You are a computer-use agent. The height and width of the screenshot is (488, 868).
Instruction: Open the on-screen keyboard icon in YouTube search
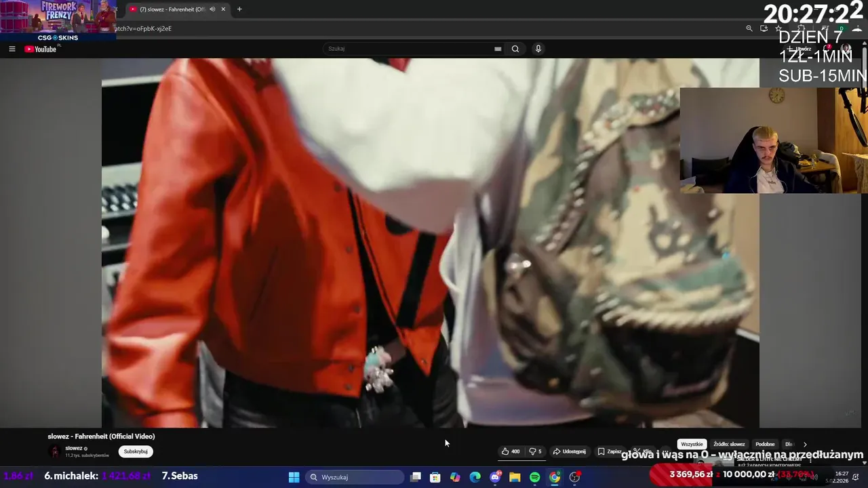(x=498, y=49)
